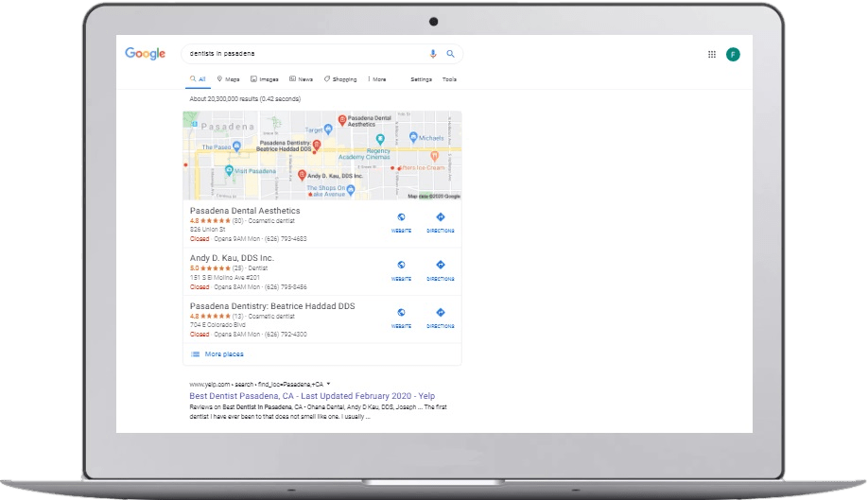This screenshot has height=500, width=868.
Task: Click the phone number (626) 793-4683
Action: [x=286, y=239]
